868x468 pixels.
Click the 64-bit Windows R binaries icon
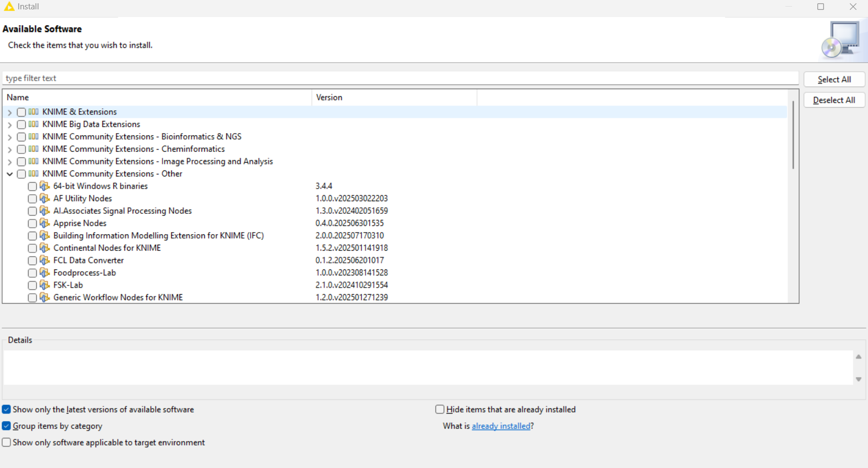point(45,186)
